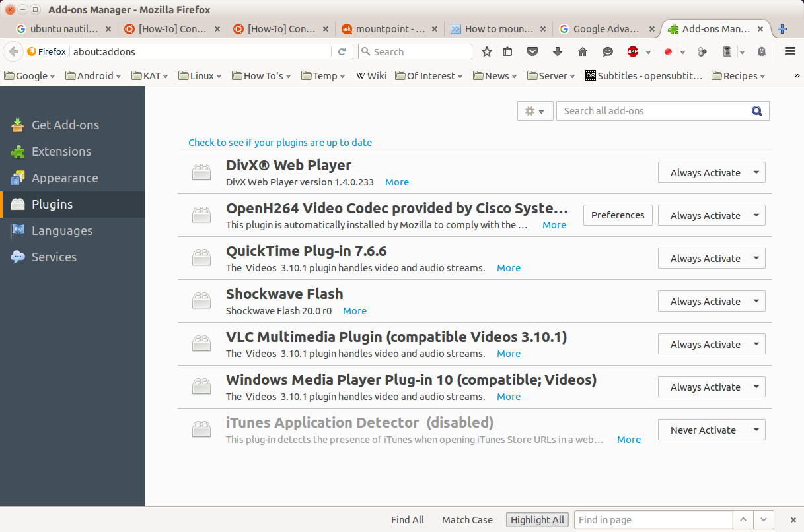Toggle Match Case in find bar
The width and height of the screenshot is (804, 532).
tap(467, 520)
